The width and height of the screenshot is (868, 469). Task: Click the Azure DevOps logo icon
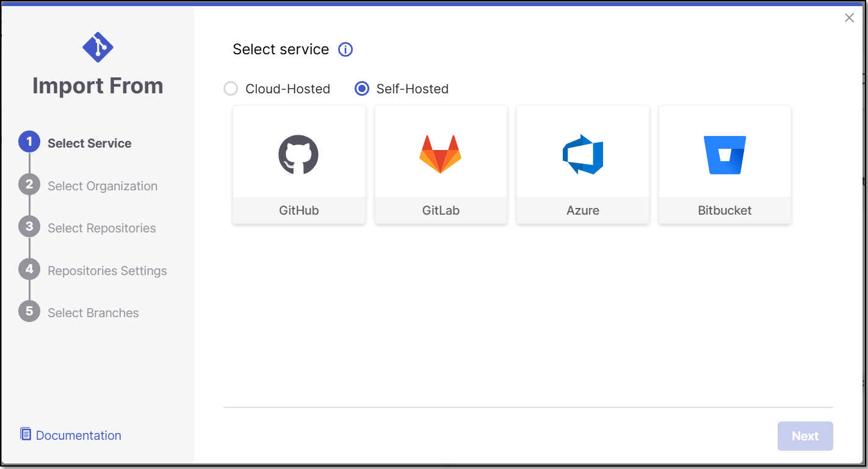583,154
